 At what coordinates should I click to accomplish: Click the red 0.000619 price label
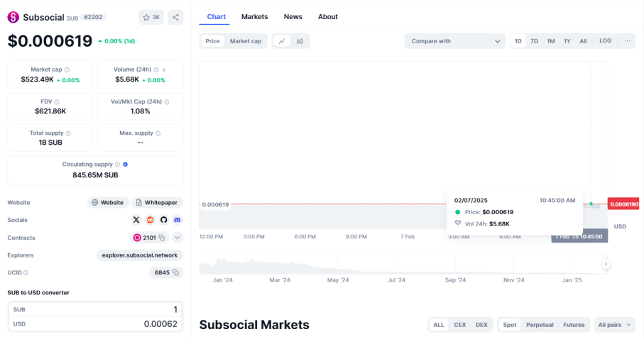[x=623, y=204]
